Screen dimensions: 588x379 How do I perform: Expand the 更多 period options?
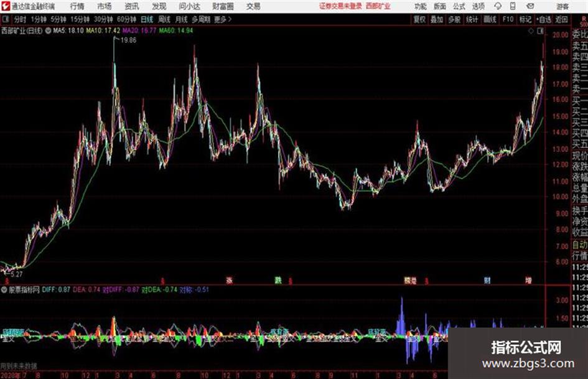pyautogui.click(x=223, y=19)
